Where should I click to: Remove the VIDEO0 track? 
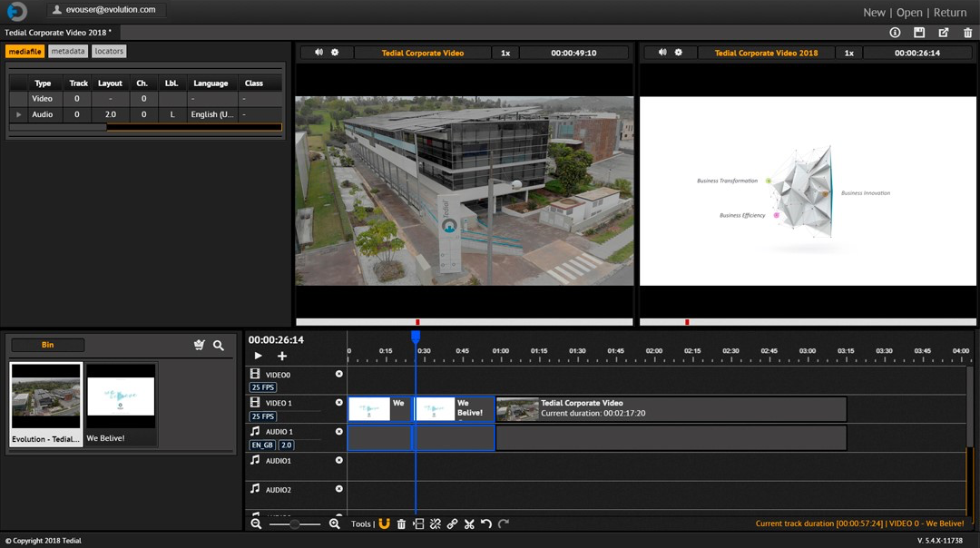(338, 374)
